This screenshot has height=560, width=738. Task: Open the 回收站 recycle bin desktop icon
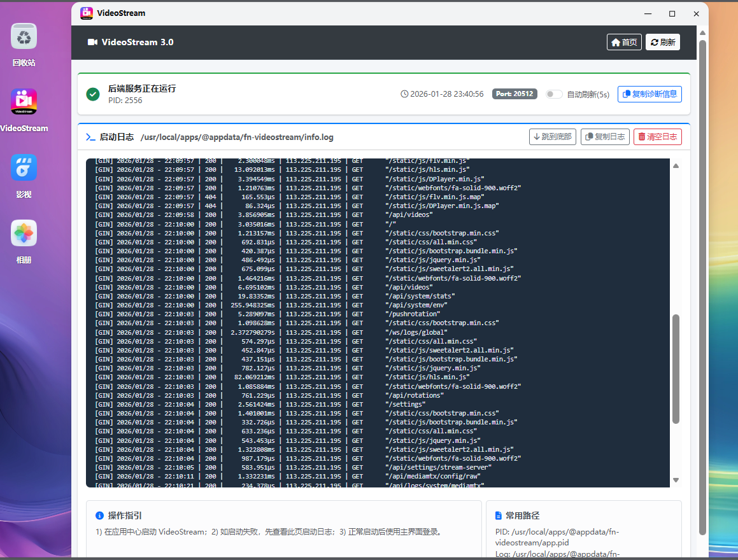point(24,37)
